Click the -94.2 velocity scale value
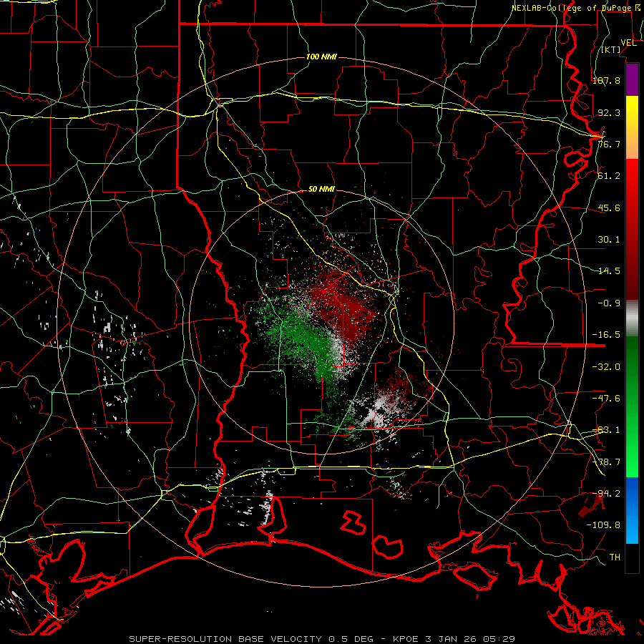This screenshot has width=644, height=644. [606, 493]
